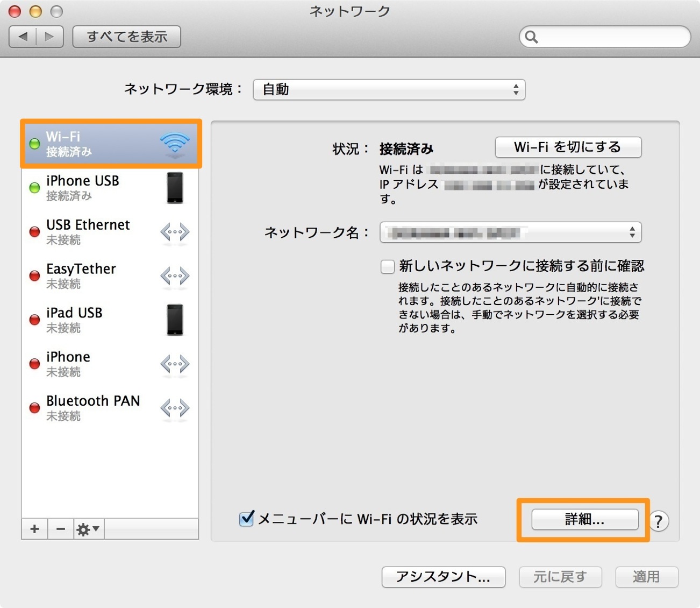
Task: Open help with the question mark button
Action: (659, 521)
